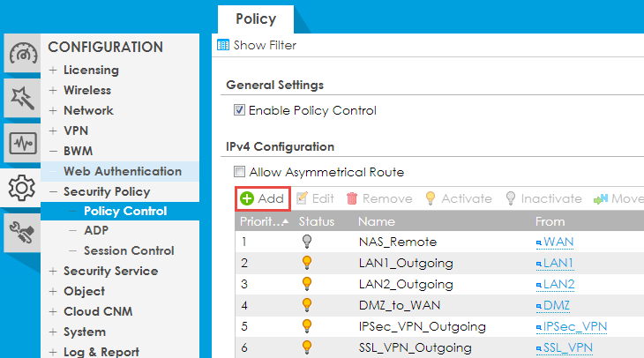
Task: Open the Maintenance tools icon
Action: [x=21, y=230]
